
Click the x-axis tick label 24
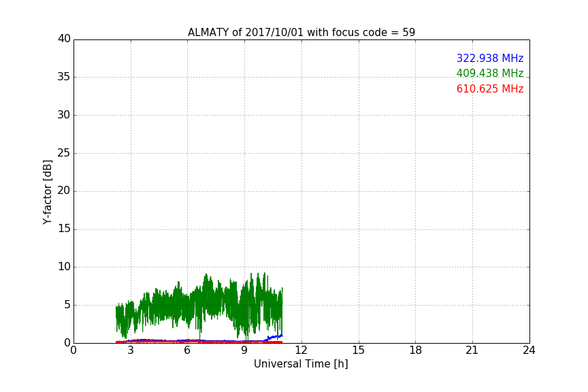[529, 350]
